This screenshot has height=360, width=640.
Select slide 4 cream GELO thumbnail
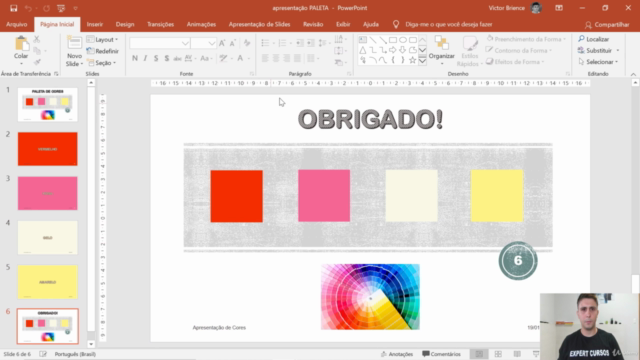tap(47, 238)
